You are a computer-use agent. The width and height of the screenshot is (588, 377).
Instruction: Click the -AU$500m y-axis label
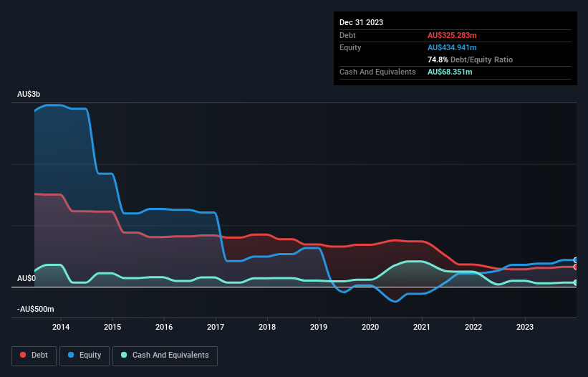(36, 309)
